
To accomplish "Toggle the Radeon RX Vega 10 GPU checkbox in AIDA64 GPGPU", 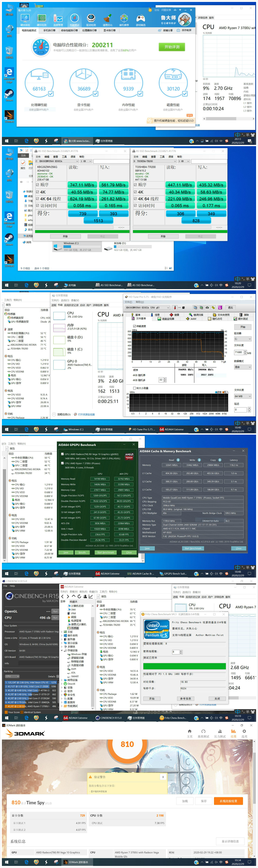I will (62, 454).
